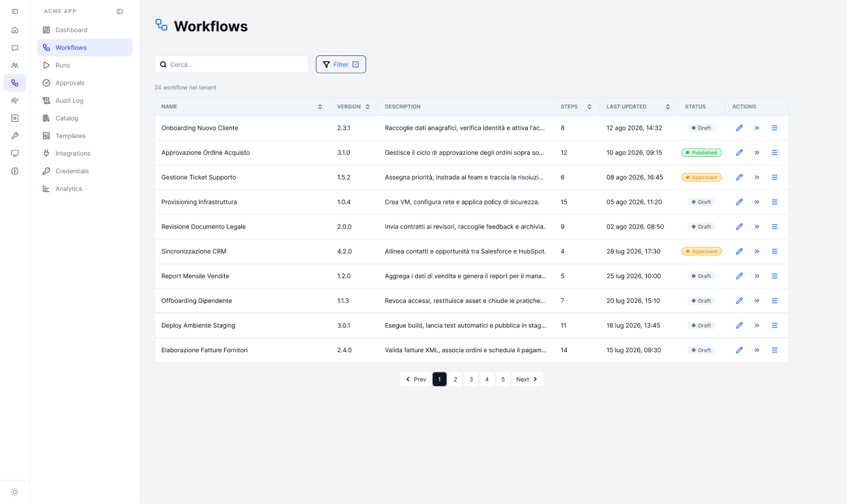Click double-chevron icon for Offboarding Dipendente
Viewport: 847px width, 504px height.
[x=757, y=301]
